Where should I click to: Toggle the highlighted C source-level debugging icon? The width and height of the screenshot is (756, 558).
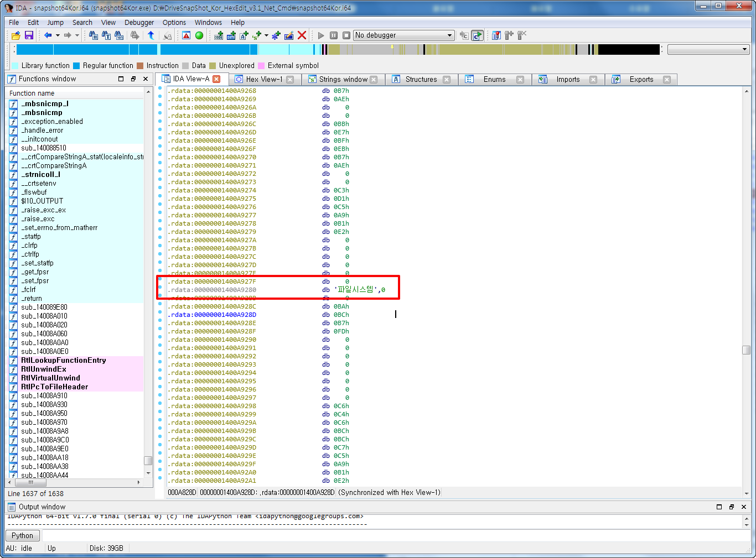pyautogui.click(x=477, y=35)
